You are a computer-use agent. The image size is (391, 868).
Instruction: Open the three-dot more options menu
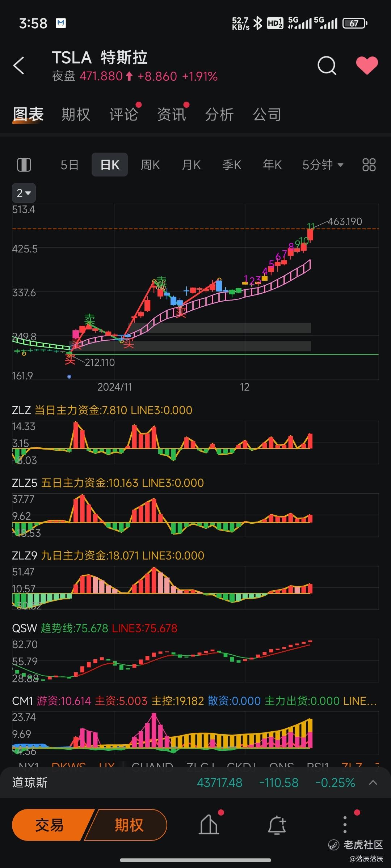[345, 825]
